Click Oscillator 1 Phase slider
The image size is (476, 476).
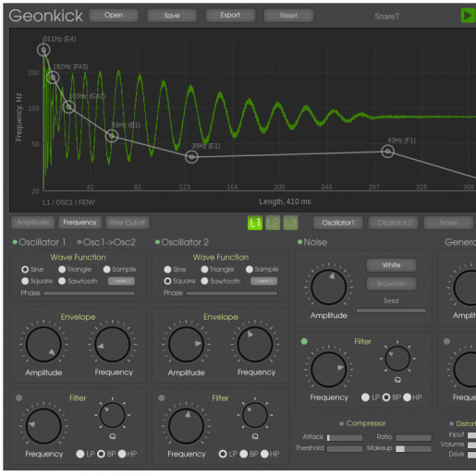[90, 293]
